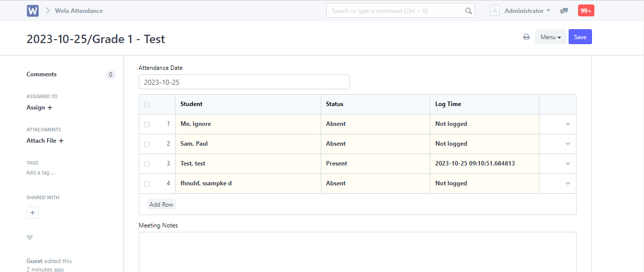Click Add a tag field
Screen dimensions: 644x272
click(x=41, y=172)
